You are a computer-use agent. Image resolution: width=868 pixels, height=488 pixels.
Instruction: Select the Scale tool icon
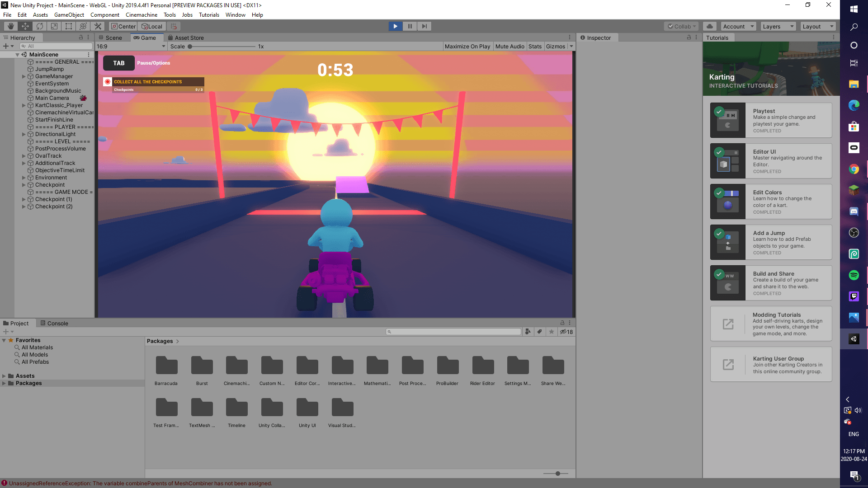[x=54, y=26]
